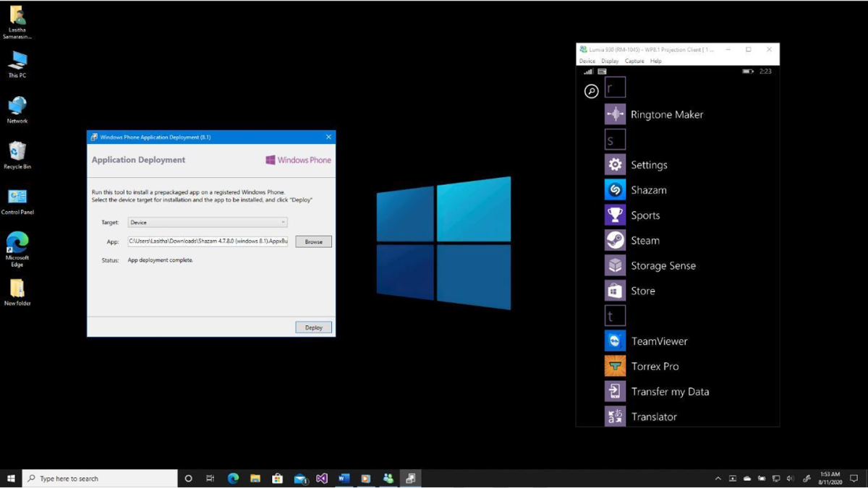Jump to letter 's' group header
Screen dimensions: 868x488
coord(615,140)
